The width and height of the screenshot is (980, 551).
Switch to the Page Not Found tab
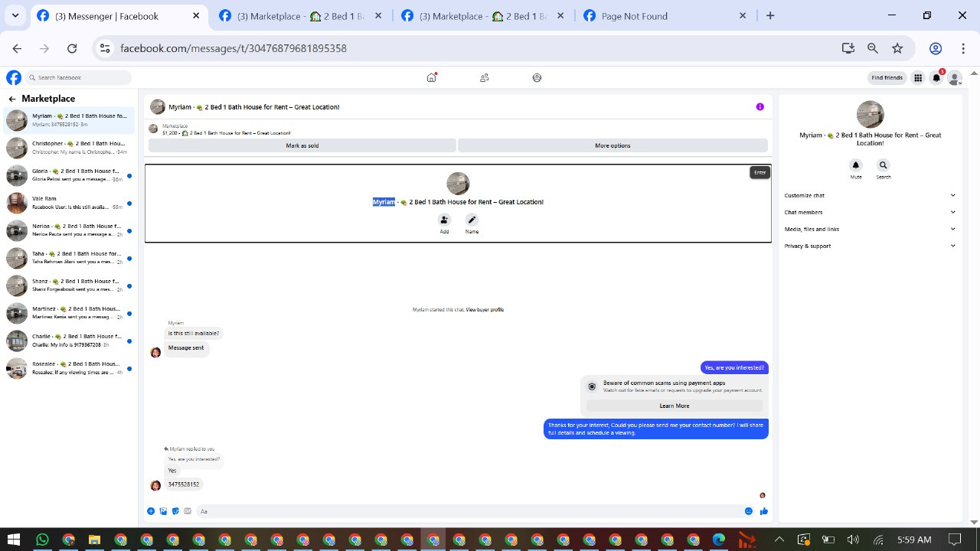click(665, 15)
